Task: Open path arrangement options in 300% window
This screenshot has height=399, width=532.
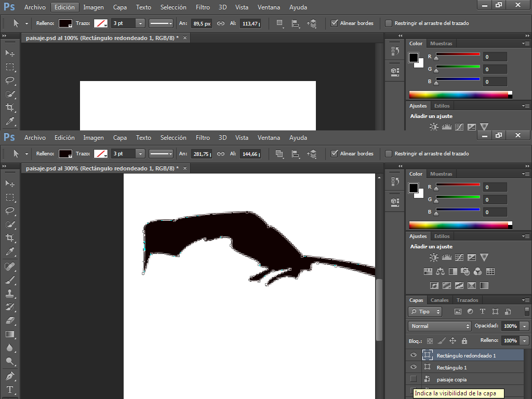Action: [312, 154]
